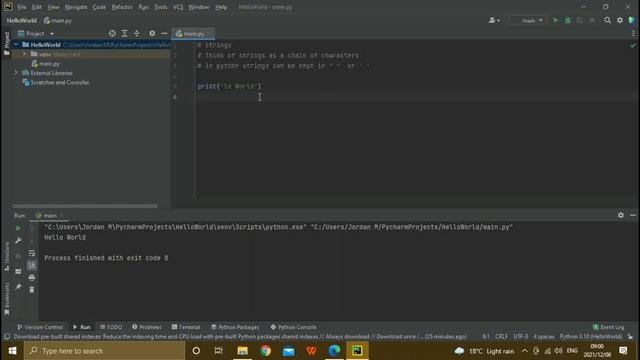
Task: Open the Refactor menu
Action: pos(122,7)
